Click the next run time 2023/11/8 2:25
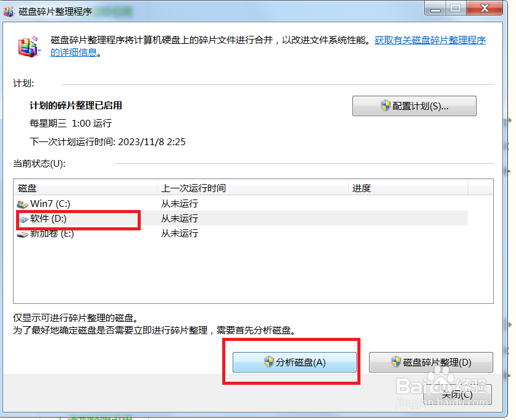516x420 pixels. (x=152, y=142)
